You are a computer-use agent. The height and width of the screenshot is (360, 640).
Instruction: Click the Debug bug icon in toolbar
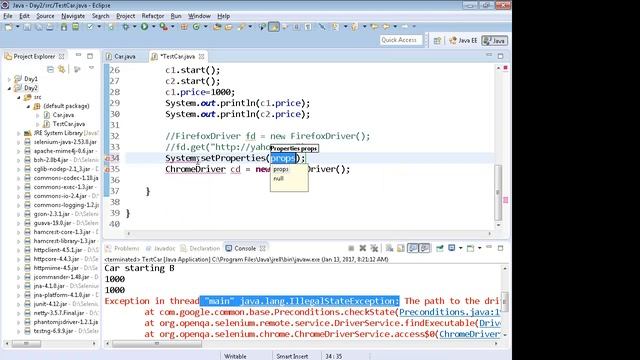(x=126, y=27)
